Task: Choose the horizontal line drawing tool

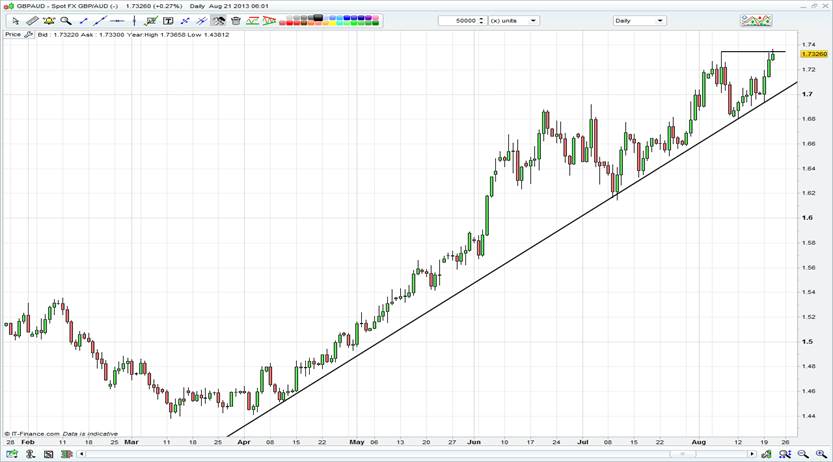Action: coord(117,20)
